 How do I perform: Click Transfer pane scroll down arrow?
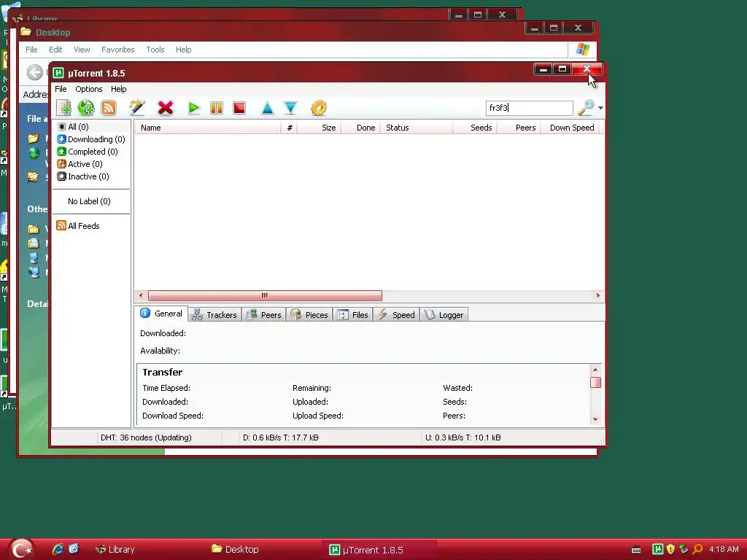click(595, 419)
